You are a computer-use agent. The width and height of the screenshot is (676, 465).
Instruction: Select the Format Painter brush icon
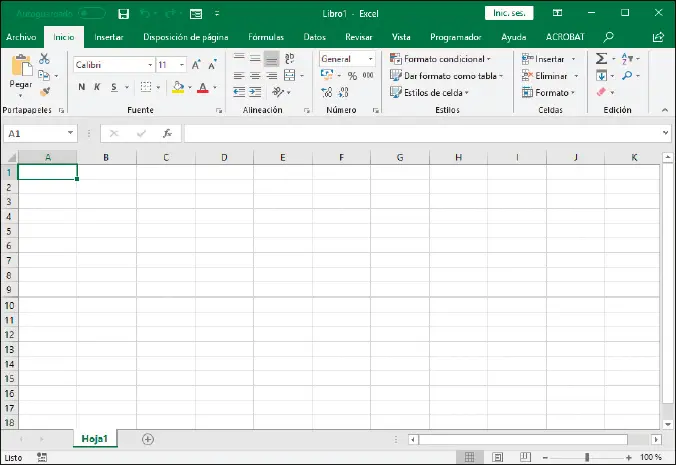(45, 91)
